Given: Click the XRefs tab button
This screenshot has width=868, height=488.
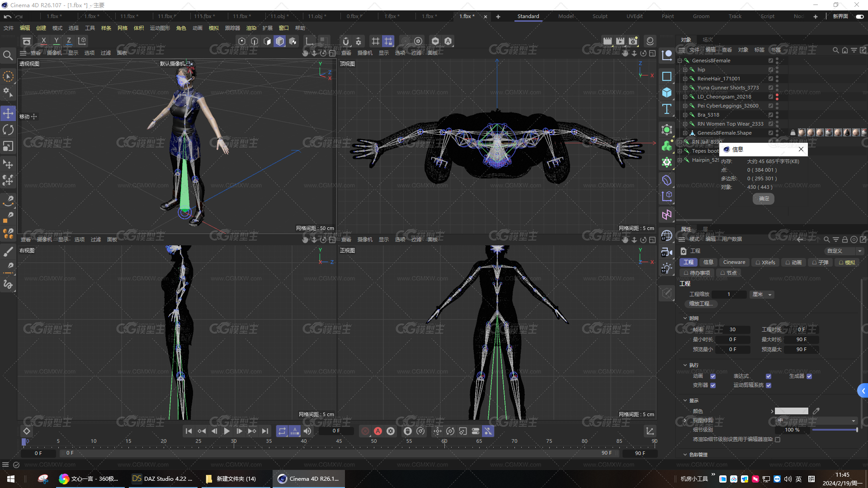Looking at the screenshot, I should click(765, 262).
